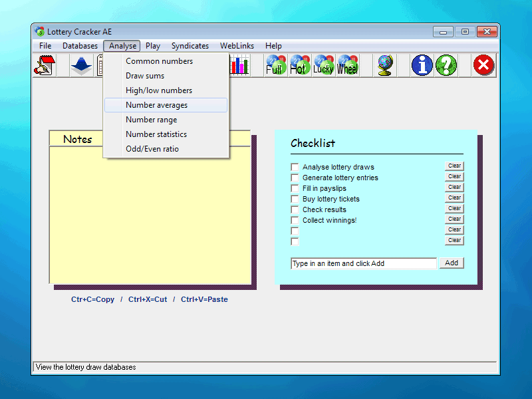This screenshot has height=399, width=532.
Task: Open the bar chart toolbar icon
Action: 239,65
